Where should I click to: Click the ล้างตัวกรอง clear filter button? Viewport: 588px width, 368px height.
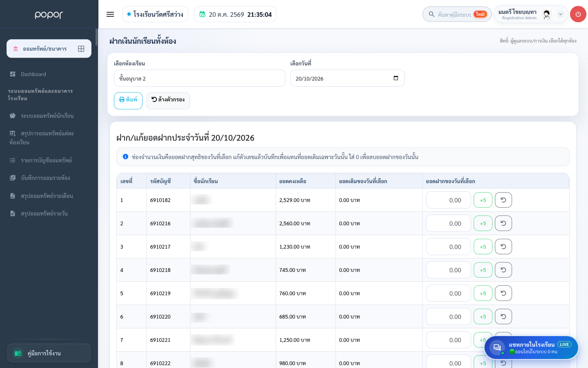(168, 101)
